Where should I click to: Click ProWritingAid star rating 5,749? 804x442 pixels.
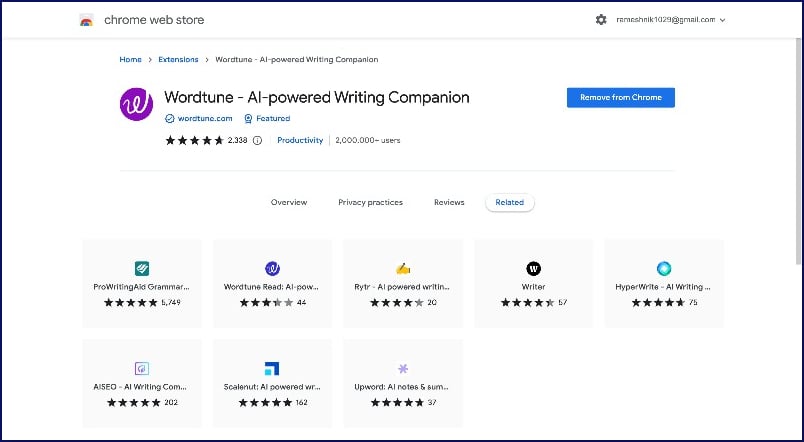131,303
